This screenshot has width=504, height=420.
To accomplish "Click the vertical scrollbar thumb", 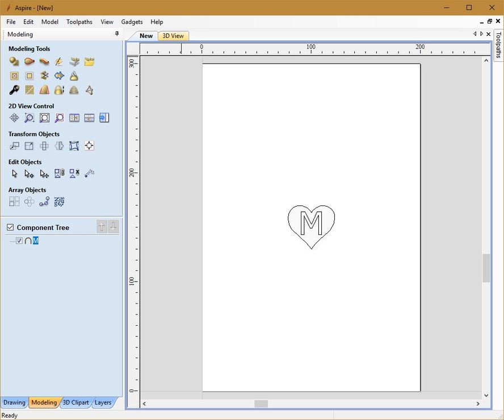I will pyautogui.click(x=486, y=268).
